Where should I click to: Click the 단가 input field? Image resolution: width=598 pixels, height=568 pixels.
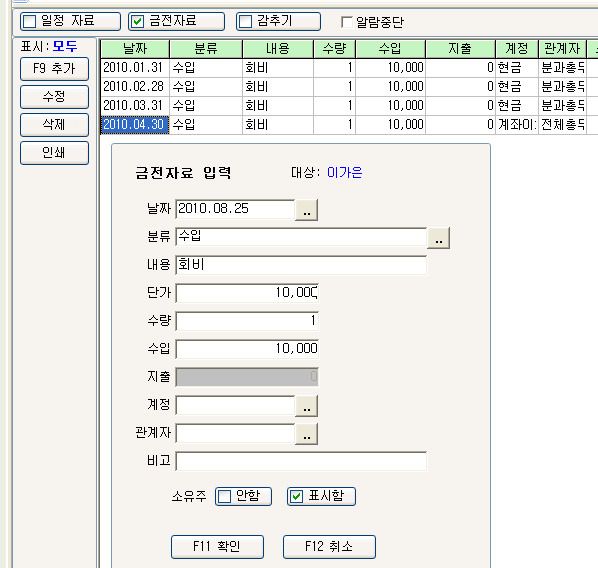247,293
